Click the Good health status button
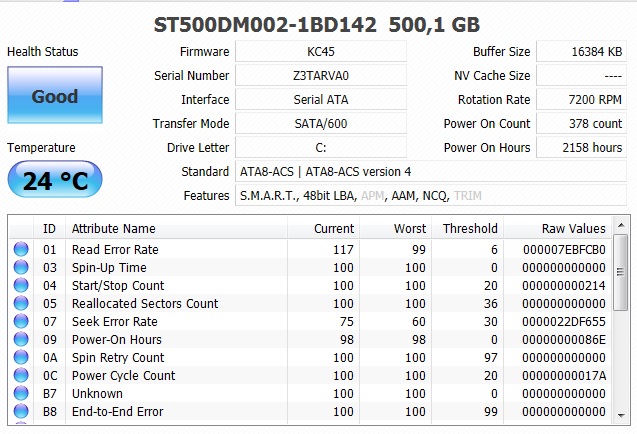 click(x=55, y=95)
